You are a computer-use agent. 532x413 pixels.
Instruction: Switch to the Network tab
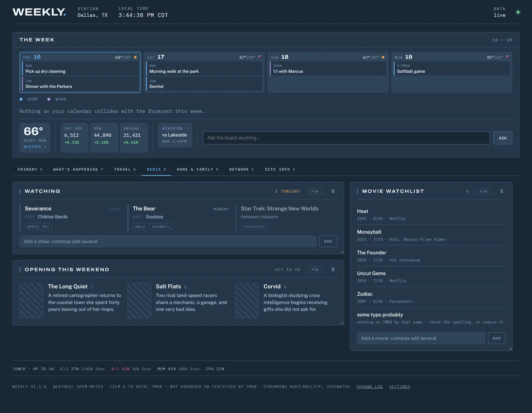241,170
